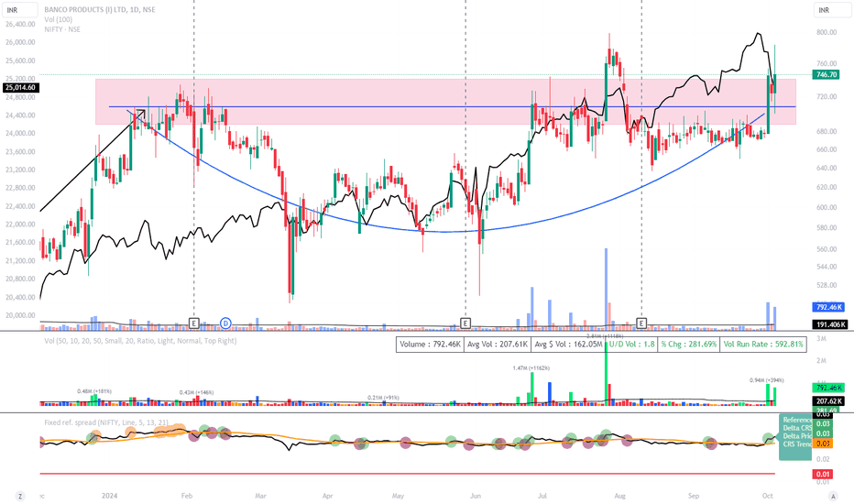854x504 pixels.
Task: Click the Jun label on time axis
Action: [476, 496]
